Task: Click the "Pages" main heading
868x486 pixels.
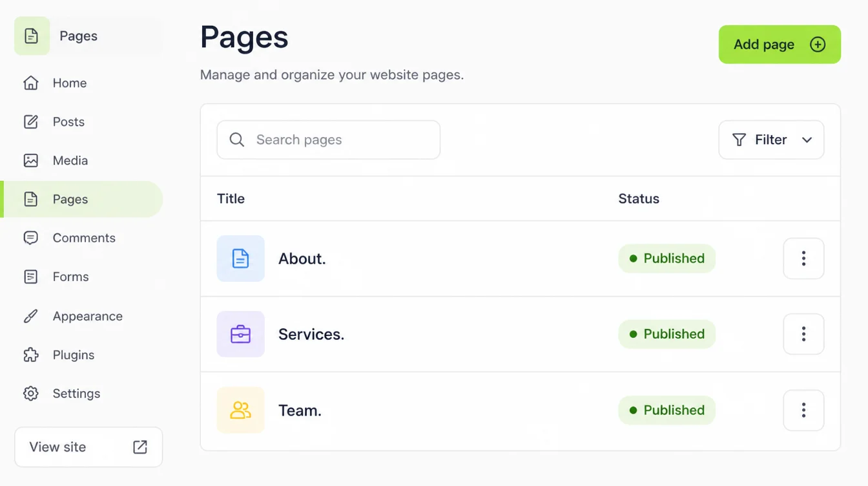Action: pyautogui.click(x=244, y=37)
